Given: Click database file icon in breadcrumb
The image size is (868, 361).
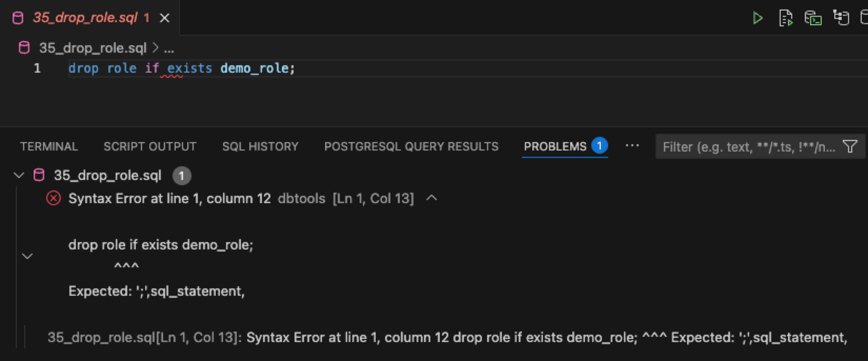Looking at the screenshot, I should [24, 48].
